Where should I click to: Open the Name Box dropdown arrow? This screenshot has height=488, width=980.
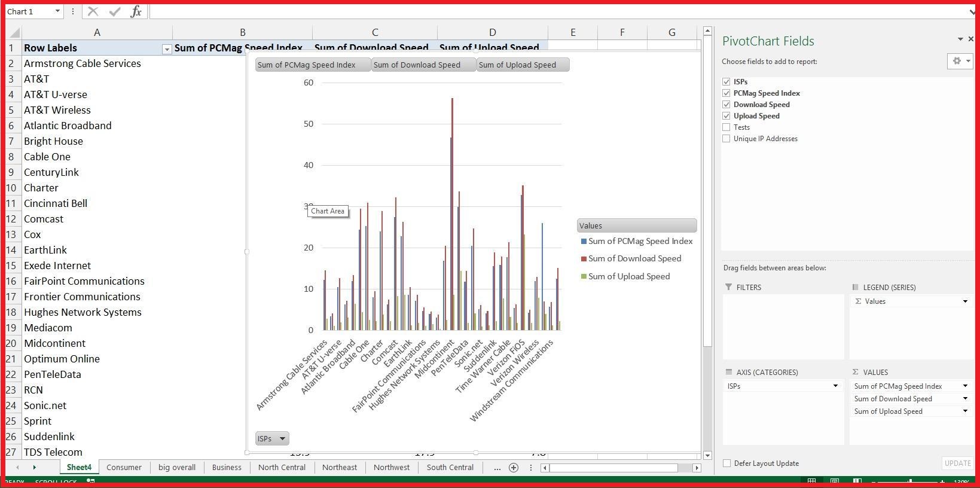tap(57, 11)
